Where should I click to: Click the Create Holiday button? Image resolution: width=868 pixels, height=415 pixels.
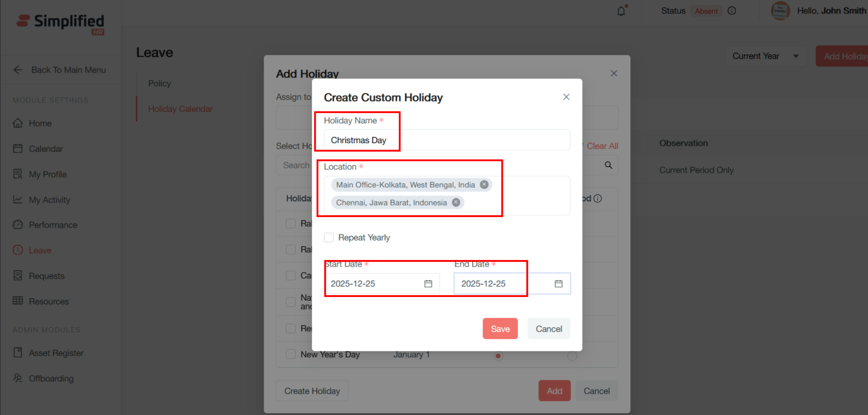312,391
